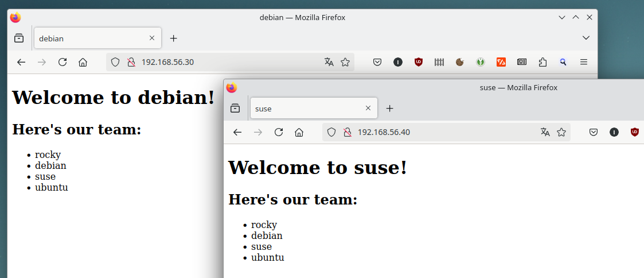Open the Extensions puzzle-piece menu

point(542,62)
